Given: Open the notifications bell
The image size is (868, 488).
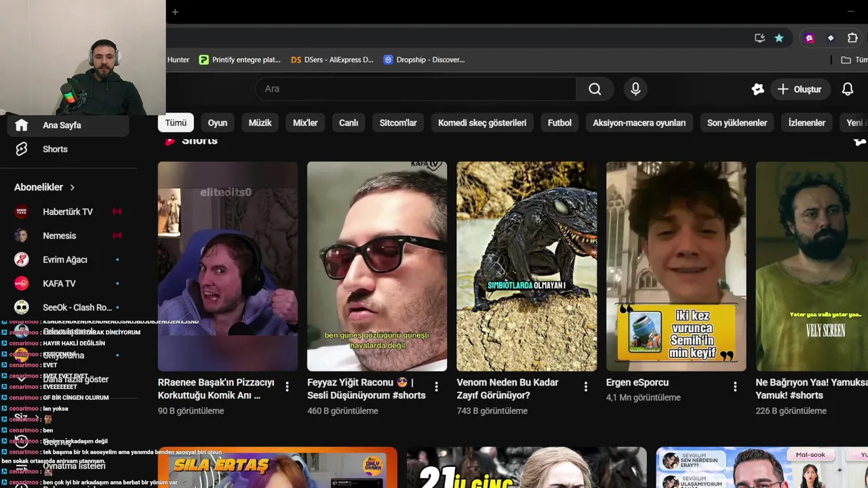Looking at the screenshot, I should point(848,89).
